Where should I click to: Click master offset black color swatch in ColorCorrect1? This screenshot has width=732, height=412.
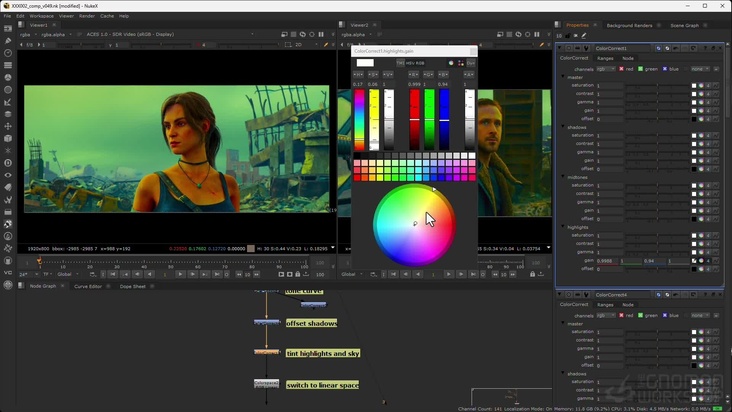click(x=694, y=119)
